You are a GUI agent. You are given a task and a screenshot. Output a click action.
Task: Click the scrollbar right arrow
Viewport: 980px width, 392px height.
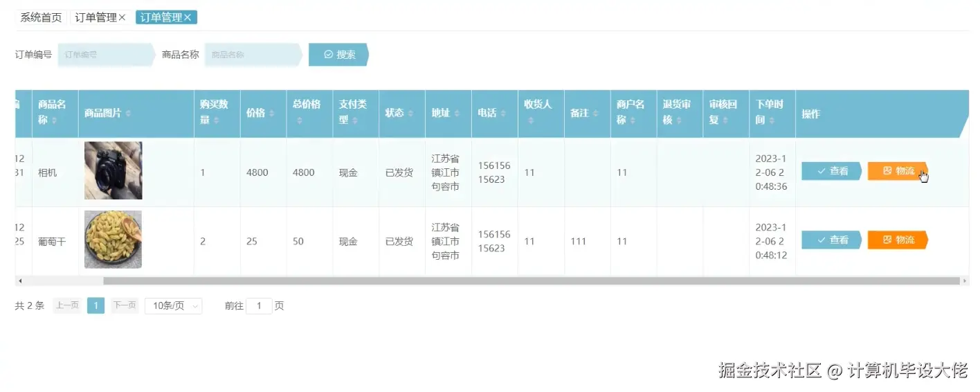[x=965, y=281]
